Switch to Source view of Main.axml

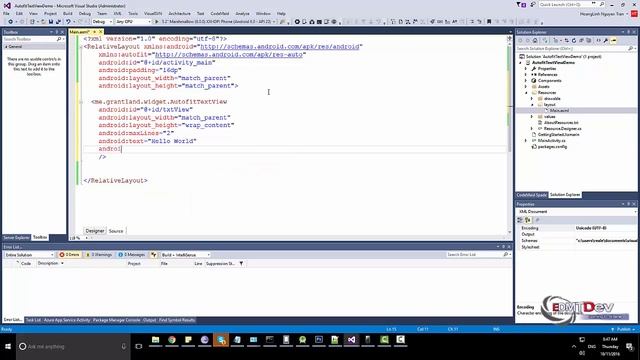point(116,231)
